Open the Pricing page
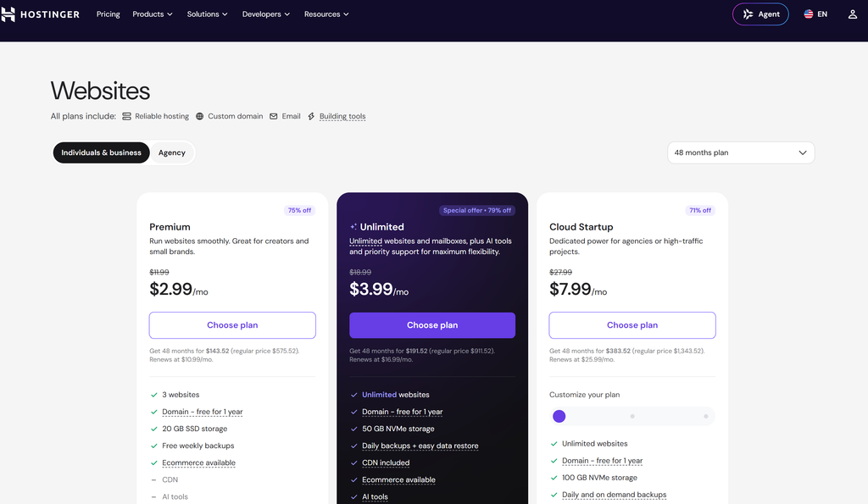Image resolution: width=868 pixels, height=504 pixels. pyautogui.click(x=108, y=14)
